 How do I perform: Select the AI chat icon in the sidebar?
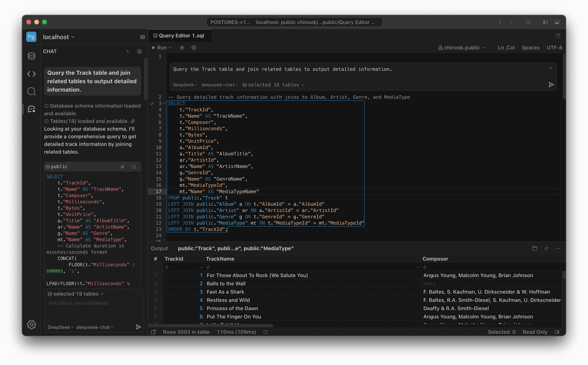pyautogui.click(x=32, y=109)
